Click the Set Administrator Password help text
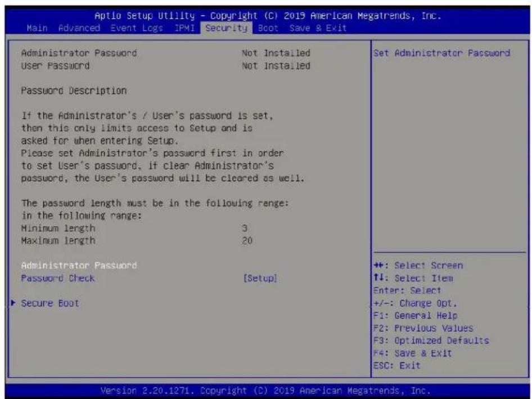The height and width of the screenshot is (399, 532). point(442,53)
